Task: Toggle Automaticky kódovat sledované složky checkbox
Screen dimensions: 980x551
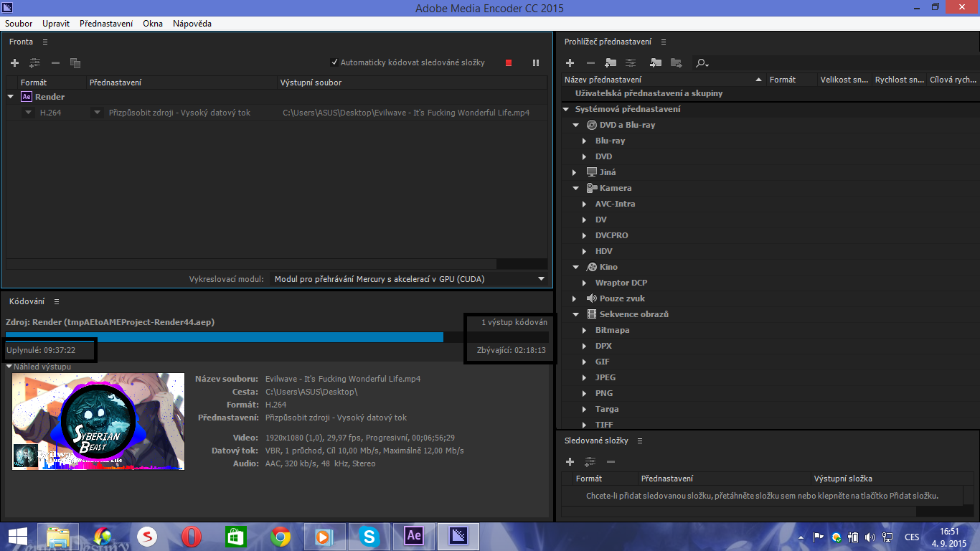Action: click(x=334, y=62)
